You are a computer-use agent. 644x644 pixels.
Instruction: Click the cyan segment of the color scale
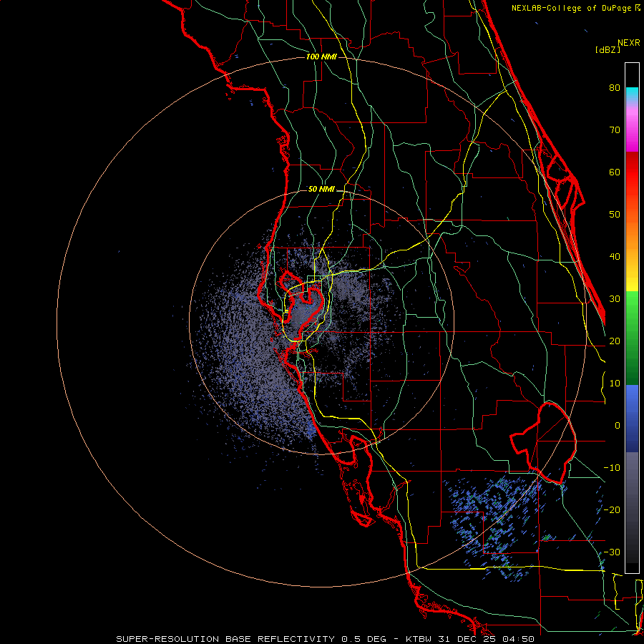[632, 94]
